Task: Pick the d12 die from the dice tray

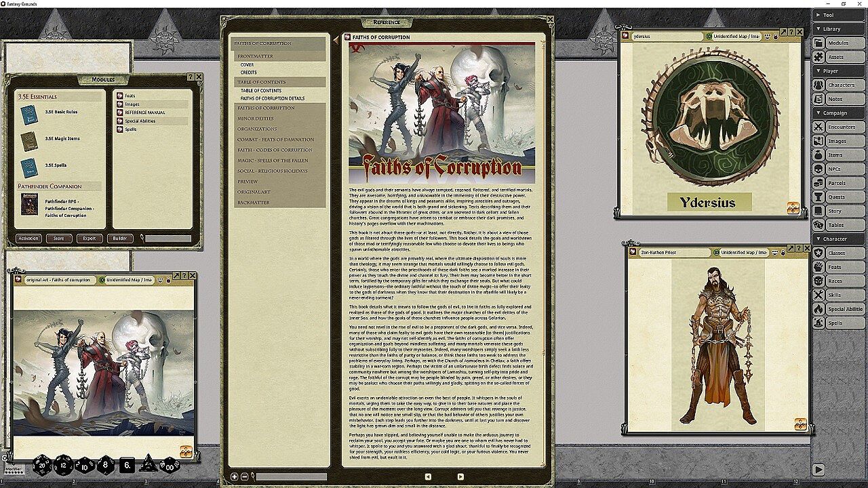Action: pyautogui.click(x=64, y=465)
